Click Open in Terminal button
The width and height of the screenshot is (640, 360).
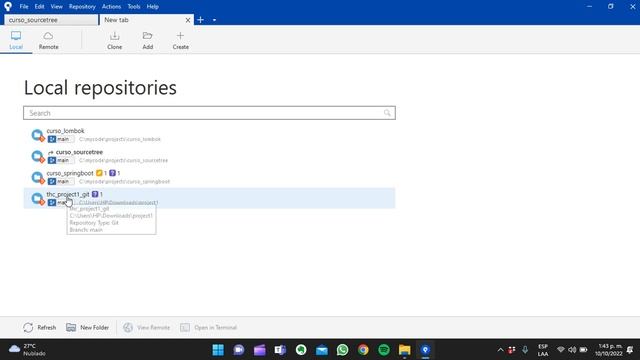click(x=209, y=327)
